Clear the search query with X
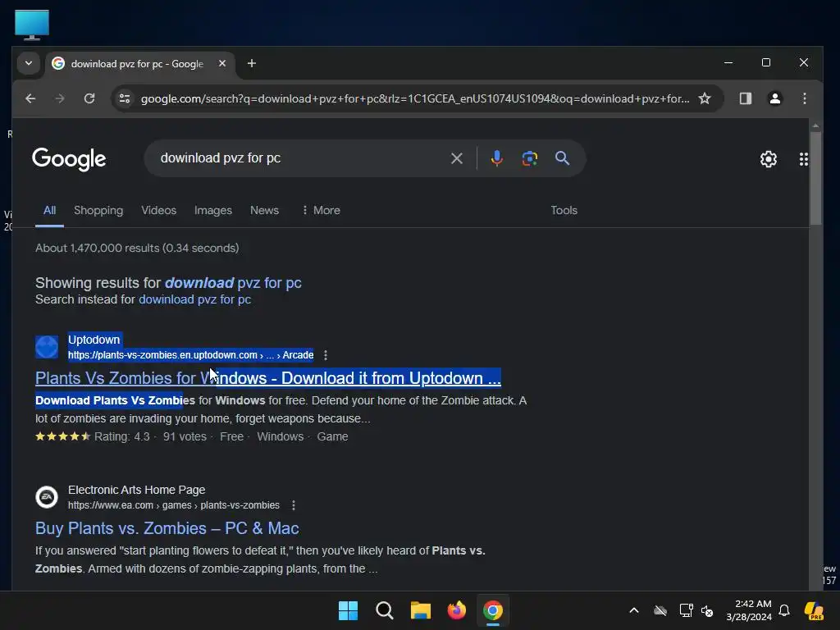Screen dimensions: 840x630 (x=457, y=158)
